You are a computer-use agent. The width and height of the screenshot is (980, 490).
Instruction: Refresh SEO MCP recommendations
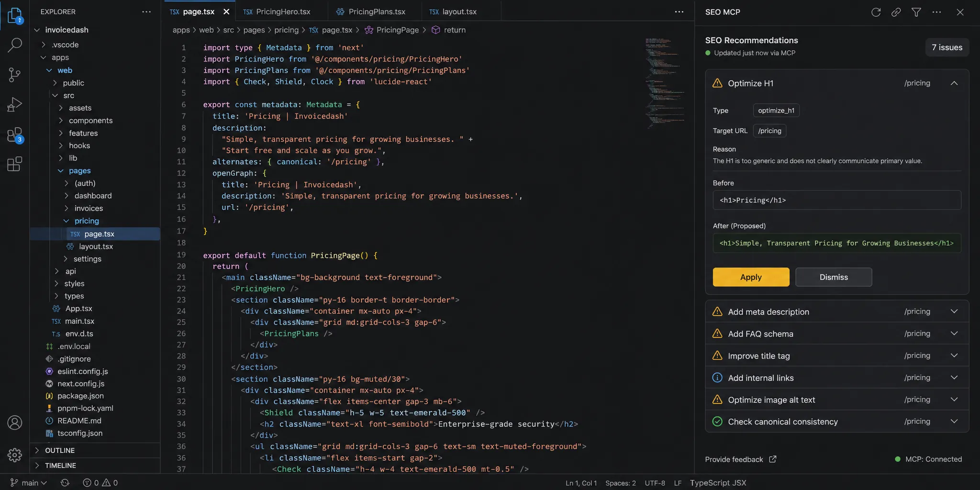[876, 12]
